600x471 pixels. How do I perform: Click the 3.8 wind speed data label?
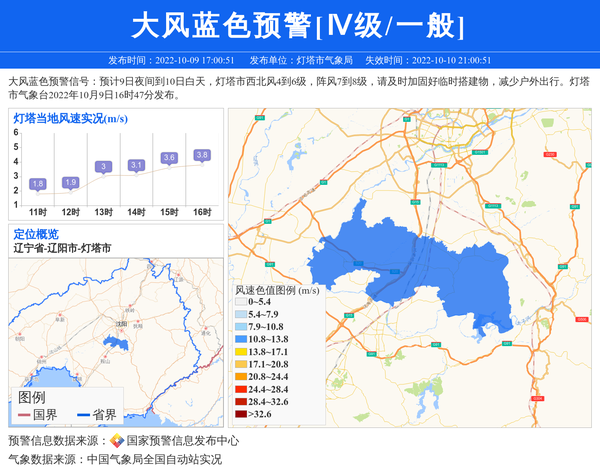(x=202, y=155)
